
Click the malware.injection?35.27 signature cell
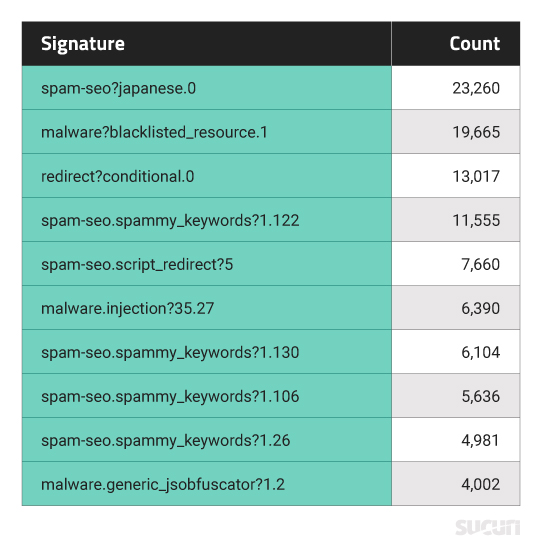[207, 308]
